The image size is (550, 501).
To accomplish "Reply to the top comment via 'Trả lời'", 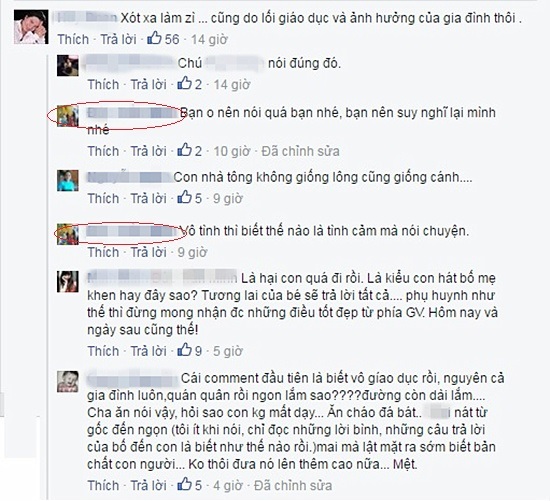I will click(x=118, y=39).
